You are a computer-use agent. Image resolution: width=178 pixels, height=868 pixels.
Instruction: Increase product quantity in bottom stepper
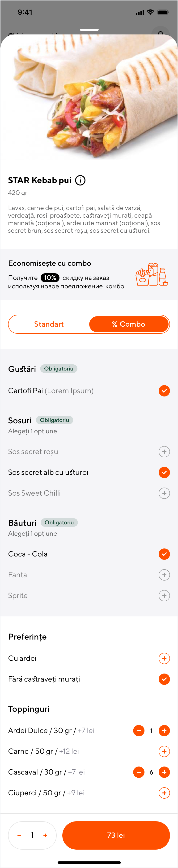tap(46, 835)
